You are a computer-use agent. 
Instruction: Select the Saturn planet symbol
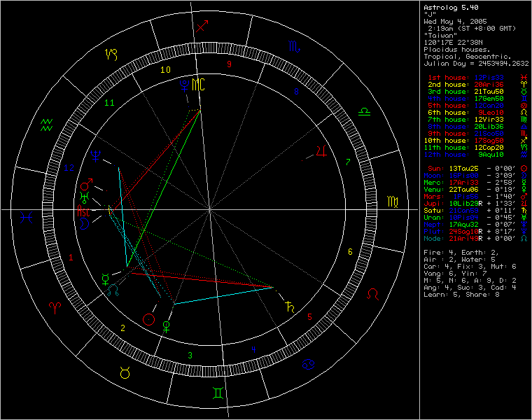tap(289, 306)
